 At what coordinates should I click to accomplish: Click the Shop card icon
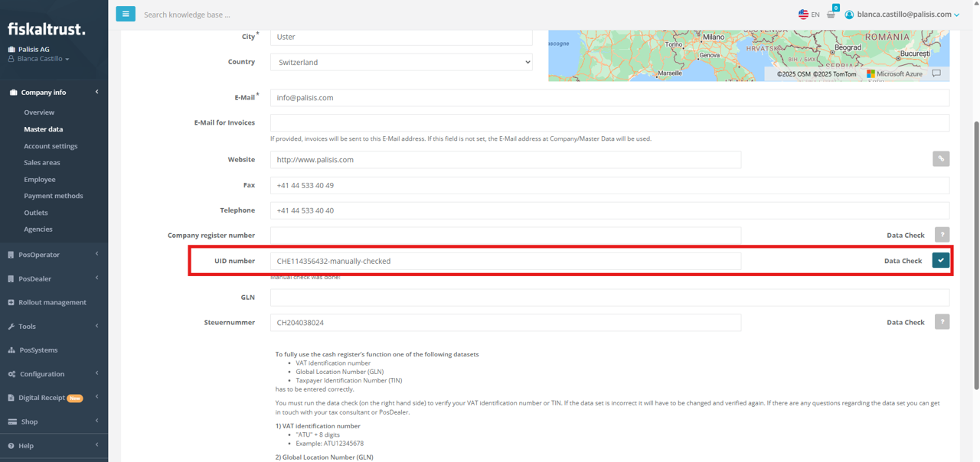[x=11, y=422]
